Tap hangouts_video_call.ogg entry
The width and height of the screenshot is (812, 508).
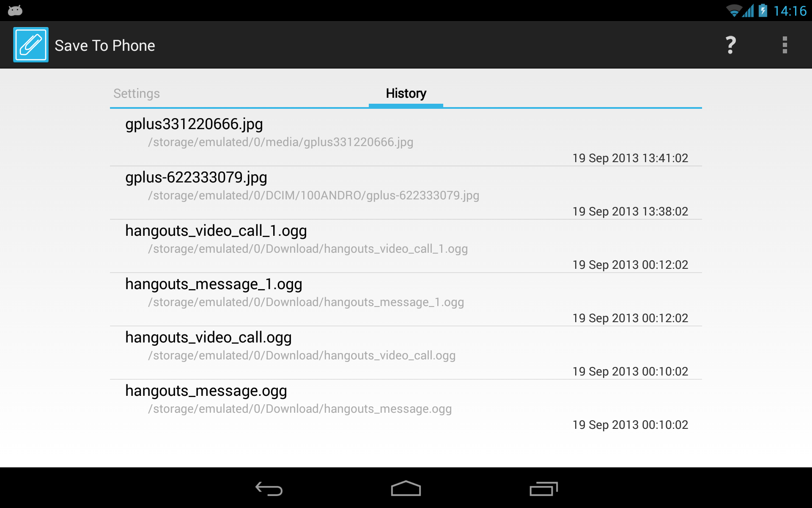point(208,337)
